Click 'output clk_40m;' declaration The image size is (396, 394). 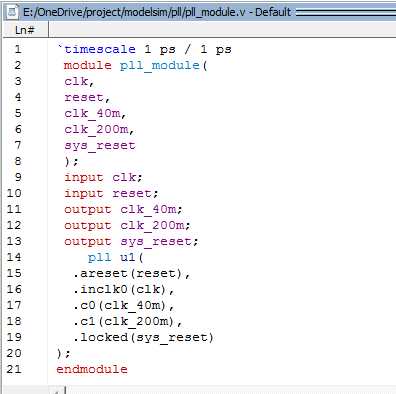(123, 209)
